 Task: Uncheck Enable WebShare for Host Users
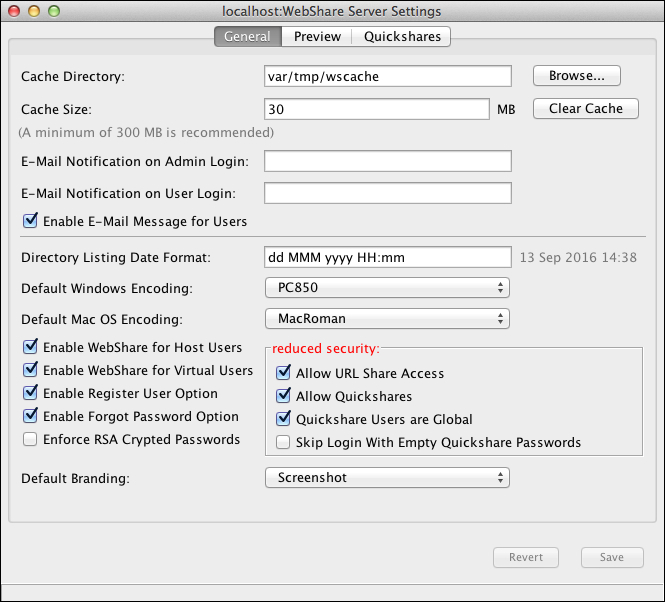tap(30, 348)
